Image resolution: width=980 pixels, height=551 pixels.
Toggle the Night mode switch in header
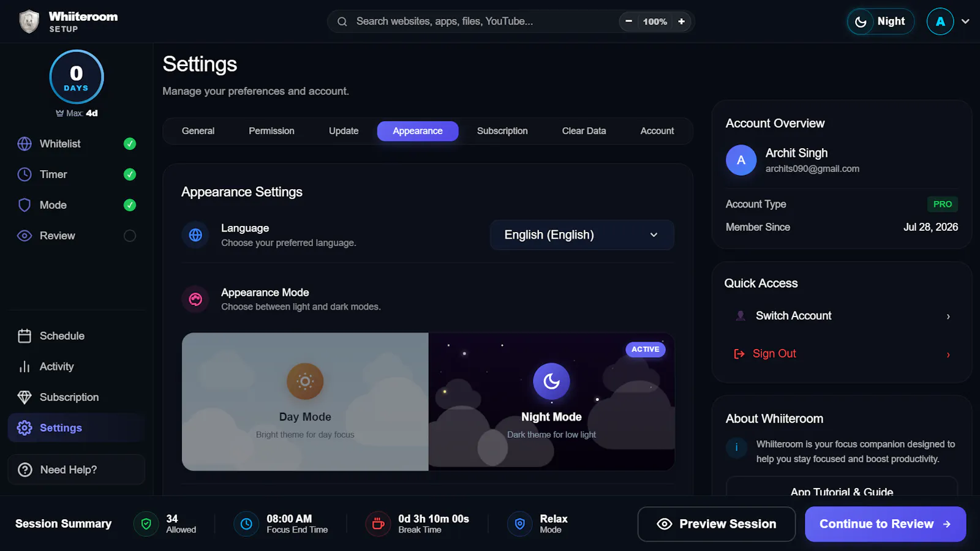(881, 21)
